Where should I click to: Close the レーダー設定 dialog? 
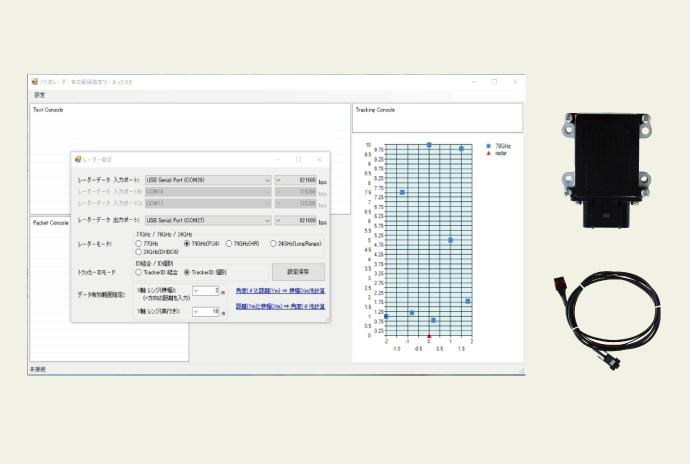(x=319, y=159)
